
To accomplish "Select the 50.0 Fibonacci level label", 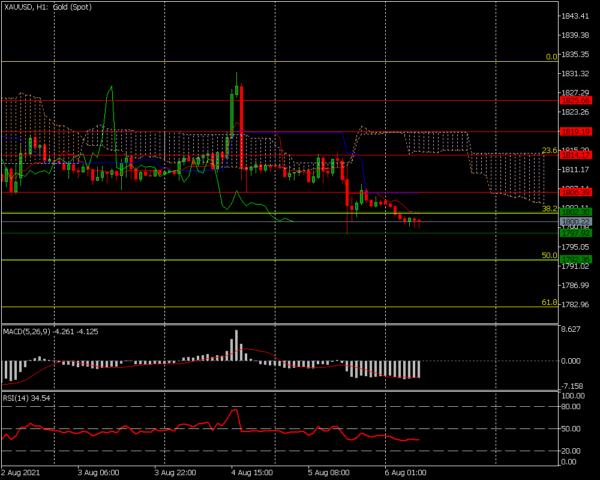I will (549, 255).
